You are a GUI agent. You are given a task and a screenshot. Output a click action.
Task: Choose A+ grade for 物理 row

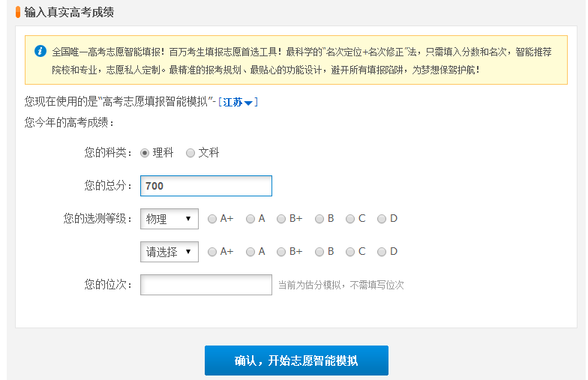[212, 219]
